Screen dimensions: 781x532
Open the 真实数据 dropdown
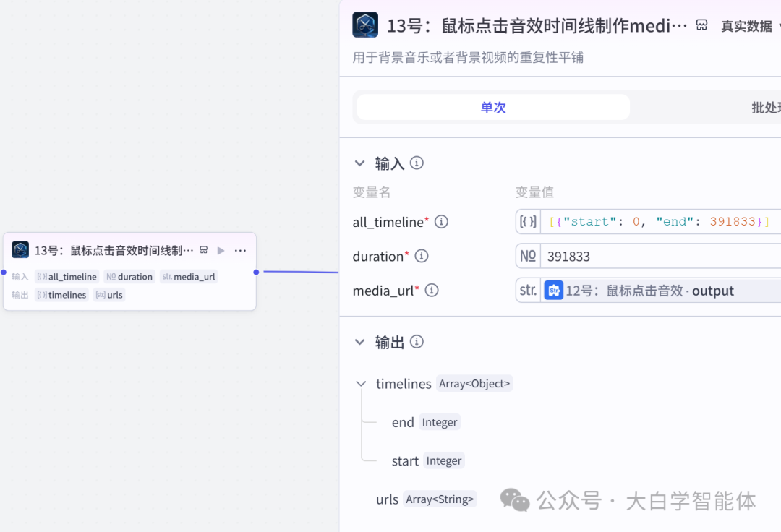(750, 26)
